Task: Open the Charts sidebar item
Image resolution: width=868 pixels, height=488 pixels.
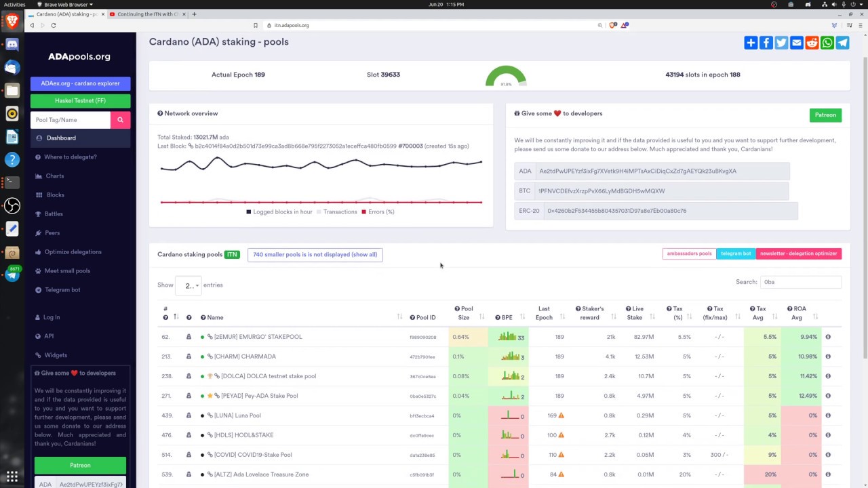Action: click(x=54, y=176)
